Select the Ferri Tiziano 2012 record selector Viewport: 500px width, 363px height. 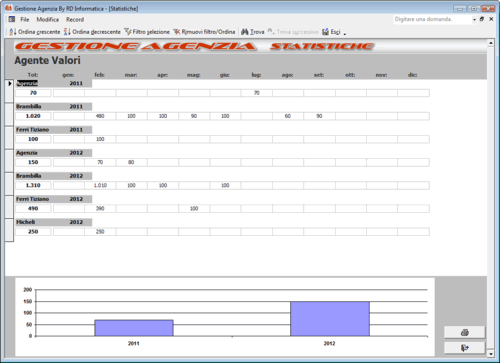(9, 206)
